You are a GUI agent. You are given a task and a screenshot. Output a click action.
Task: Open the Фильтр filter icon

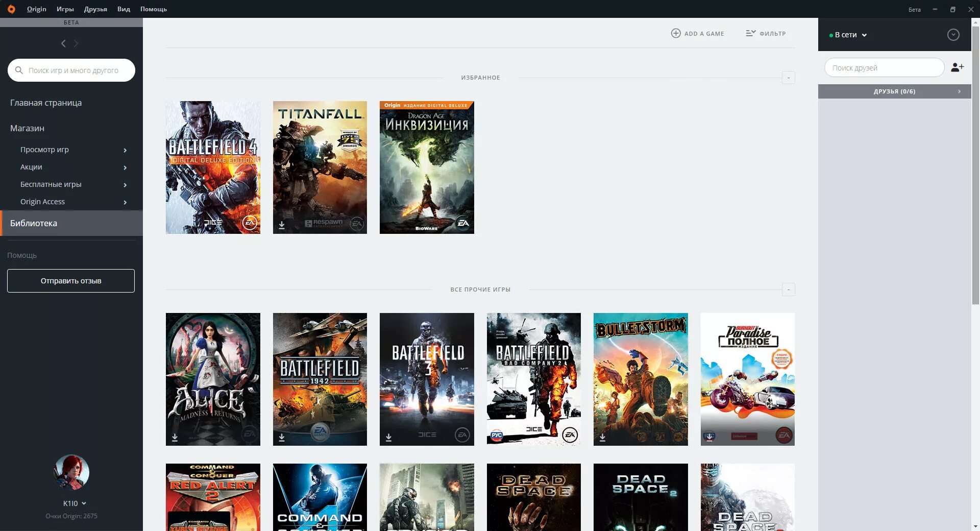[750, 33]
